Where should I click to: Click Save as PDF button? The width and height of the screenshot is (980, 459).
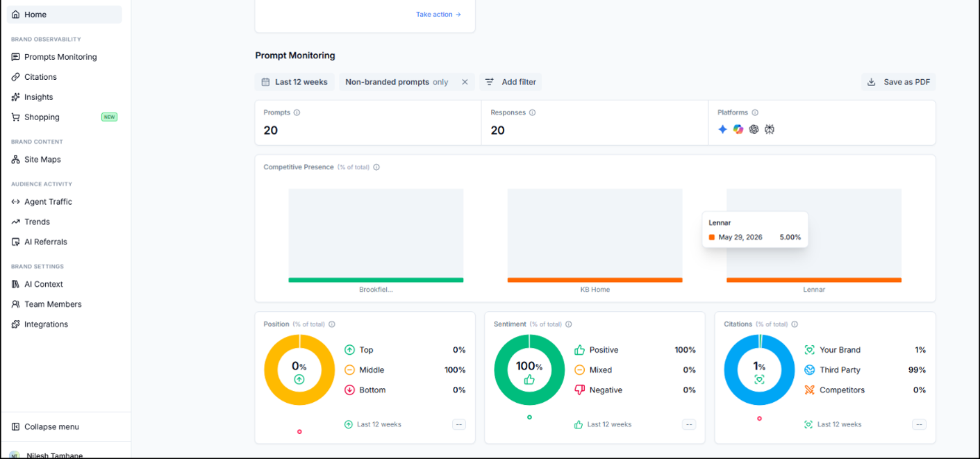click(x=899, y=82)
